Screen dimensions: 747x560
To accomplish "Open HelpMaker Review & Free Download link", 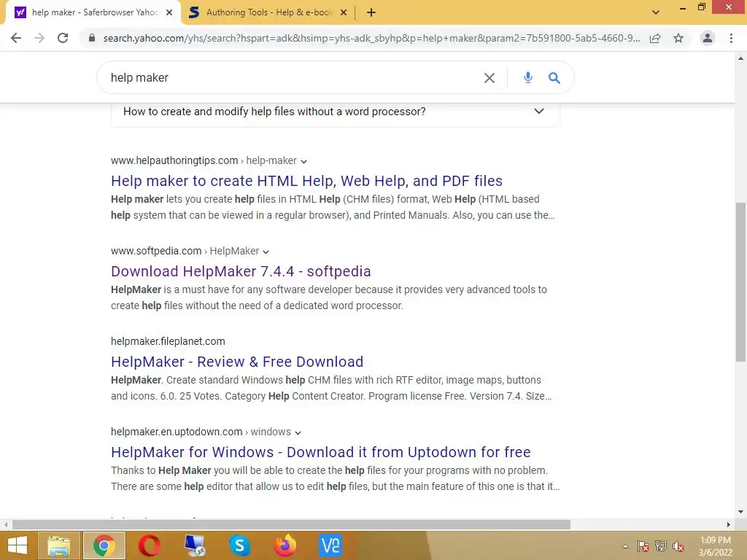I will [x=237, y=362].
